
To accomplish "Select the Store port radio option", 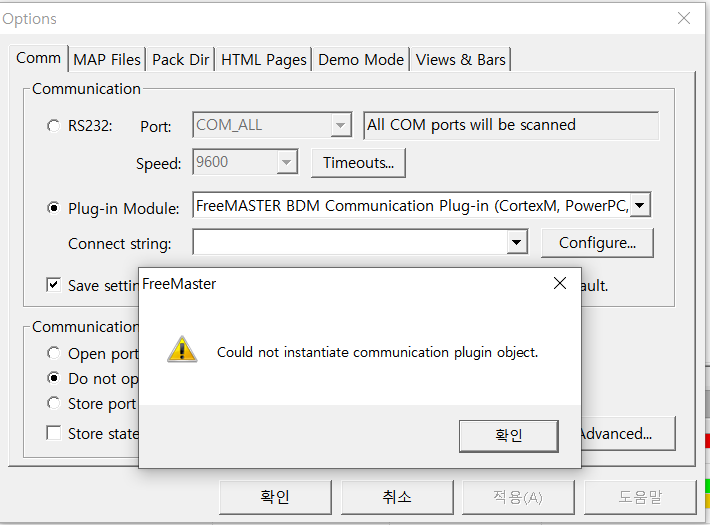I will click(x=53, y=403).
